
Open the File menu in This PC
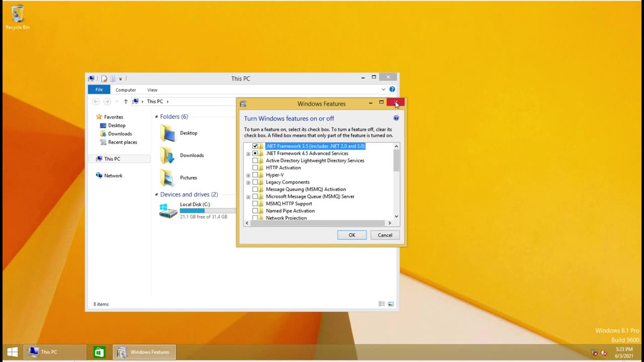coord(99,89)
